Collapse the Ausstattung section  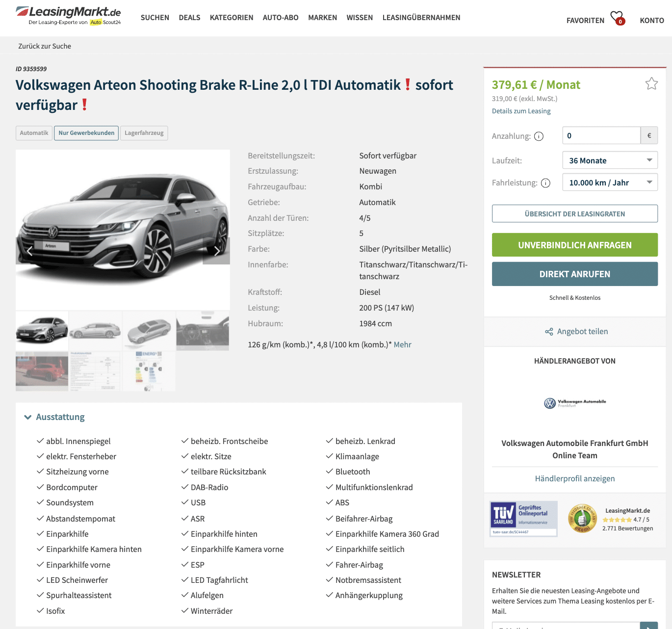[x=54, y=417]
